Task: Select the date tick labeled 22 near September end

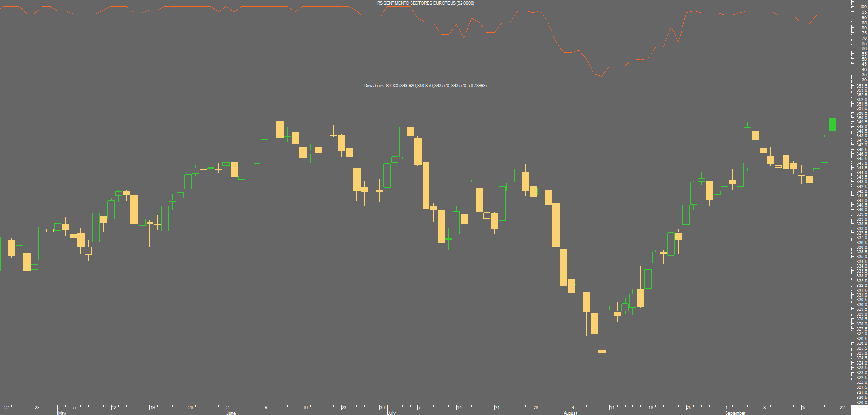Action: (x=842, y=407)
